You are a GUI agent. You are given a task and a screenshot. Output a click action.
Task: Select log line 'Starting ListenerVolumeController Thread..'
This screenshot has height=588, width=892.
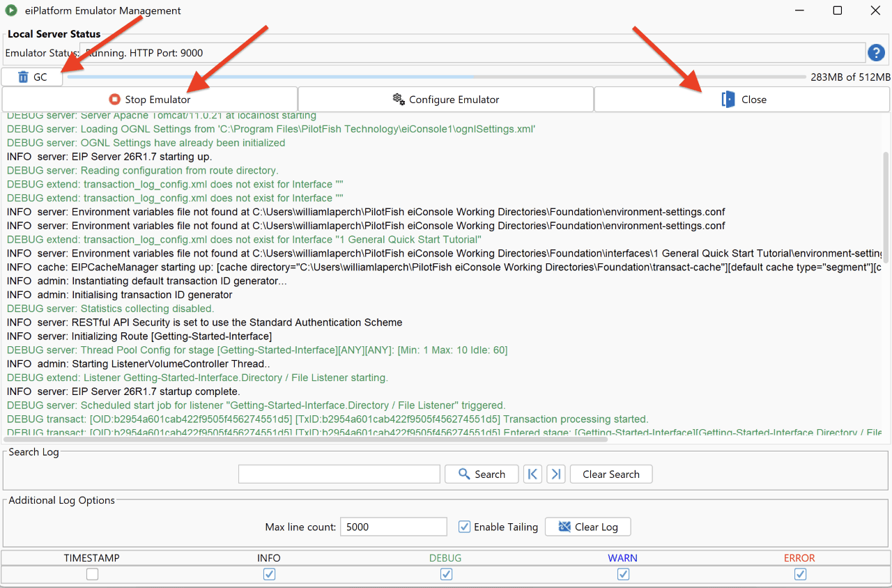click(137, 364)
